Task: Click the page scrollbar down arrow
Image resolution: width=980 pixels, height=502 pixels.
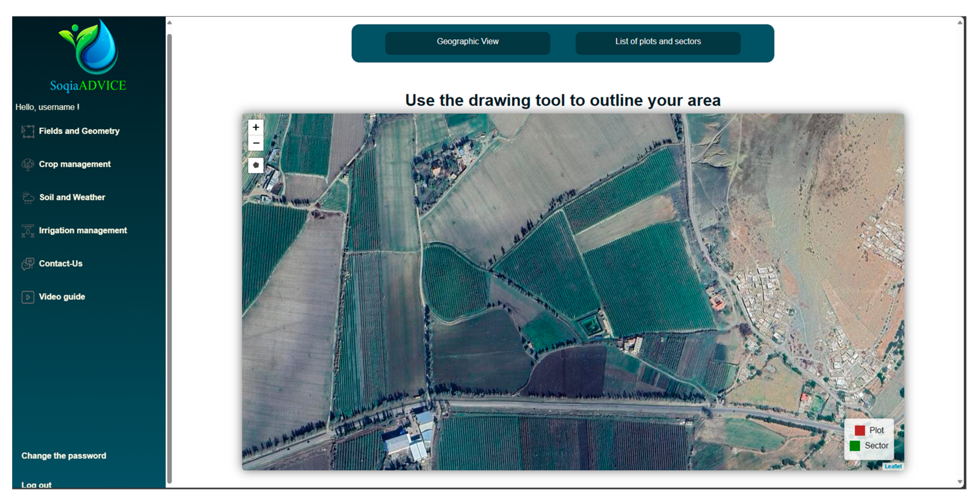Action: pyautogui.click(x=960, y=481)
